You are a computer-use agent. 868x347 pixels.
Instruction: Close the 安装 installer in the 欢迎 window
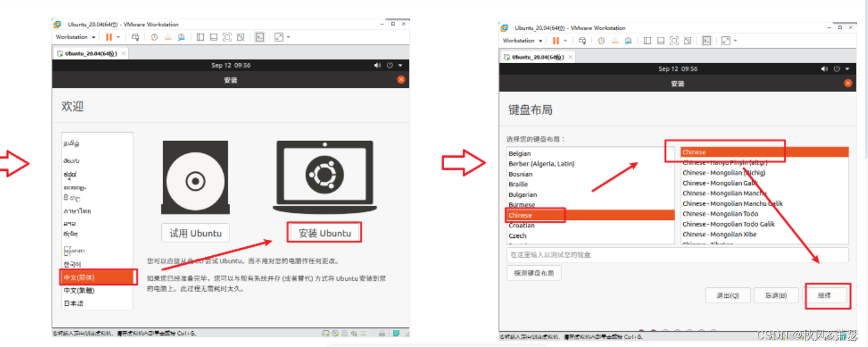pos(401,80)
